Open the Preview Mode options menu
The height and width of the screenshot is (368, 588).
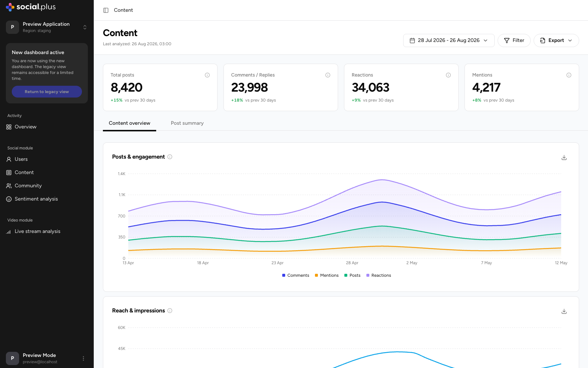(83, 358)
